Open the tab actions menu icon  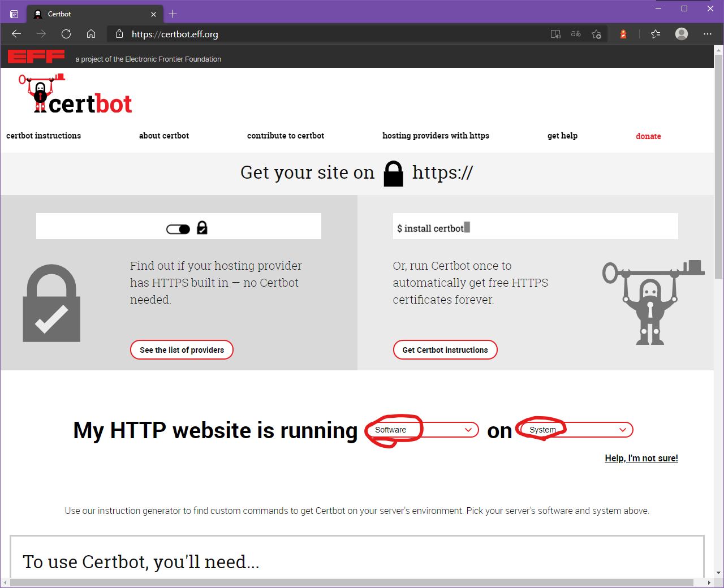14,14
